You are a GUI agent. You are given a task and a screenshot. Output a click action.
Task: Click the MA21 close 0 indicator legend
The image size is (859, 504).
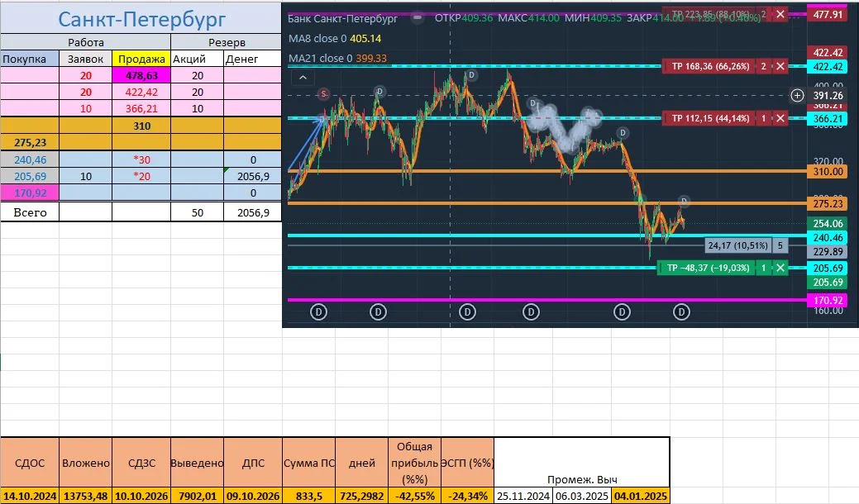(x=337, y=58)
